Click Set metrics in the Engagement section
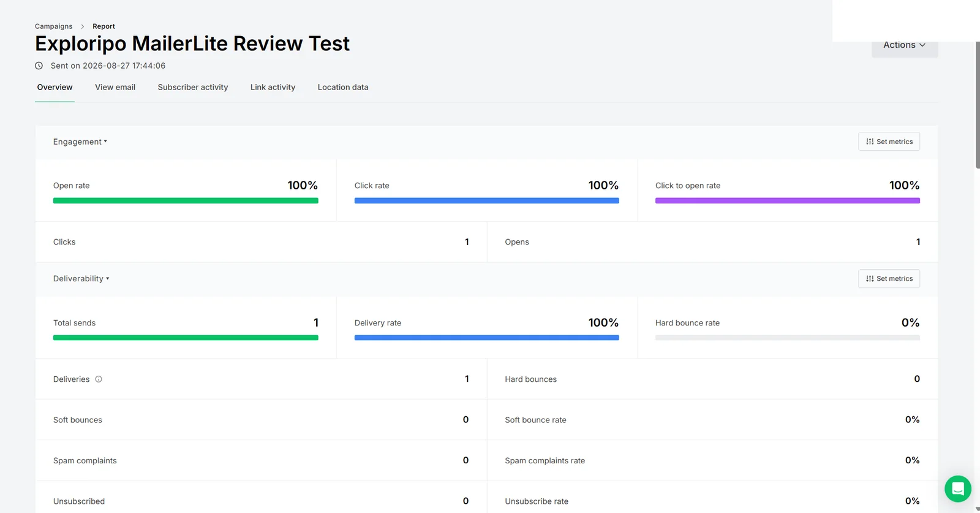 coord(889,142)
